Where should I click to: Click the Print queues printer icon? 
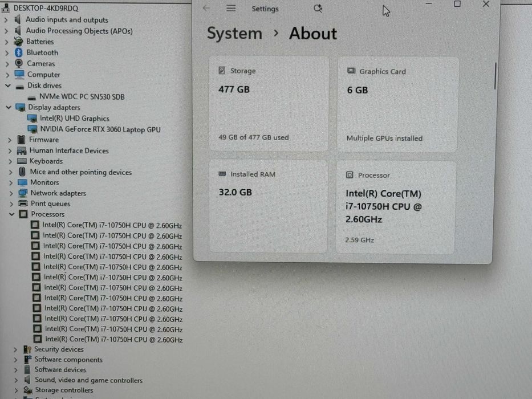pos(23,203)
